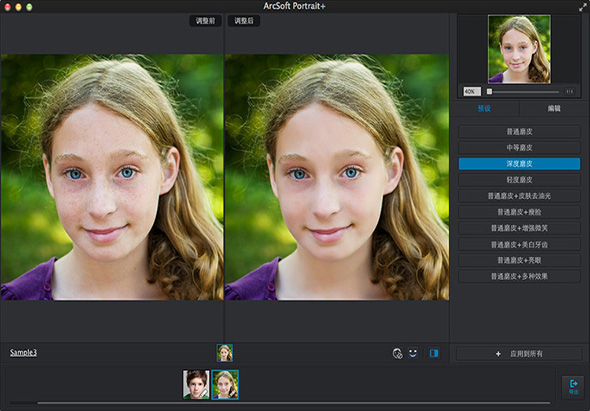
Task: Toggle the split before/after compare view
Action: pos(434,353)
